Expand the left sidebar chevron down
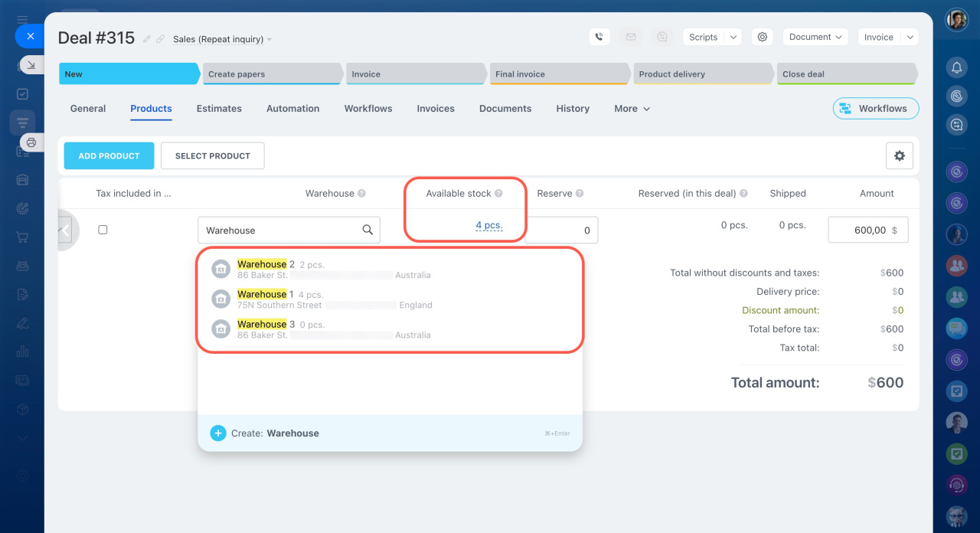Screen dimensions: 980x533 click(22, 438)
